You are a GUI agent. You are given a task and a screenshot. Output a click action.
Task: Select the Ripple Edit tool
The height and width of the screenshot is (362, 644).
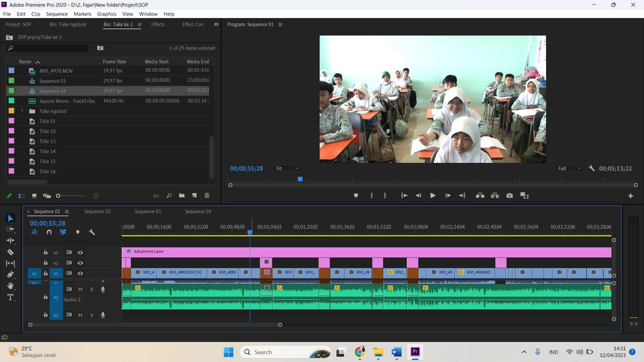pos(11,241)
